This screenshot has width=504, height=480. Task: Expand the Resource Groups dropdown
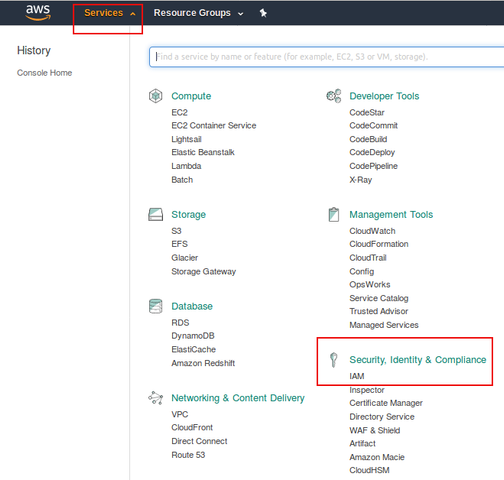[x=198, y=13]
